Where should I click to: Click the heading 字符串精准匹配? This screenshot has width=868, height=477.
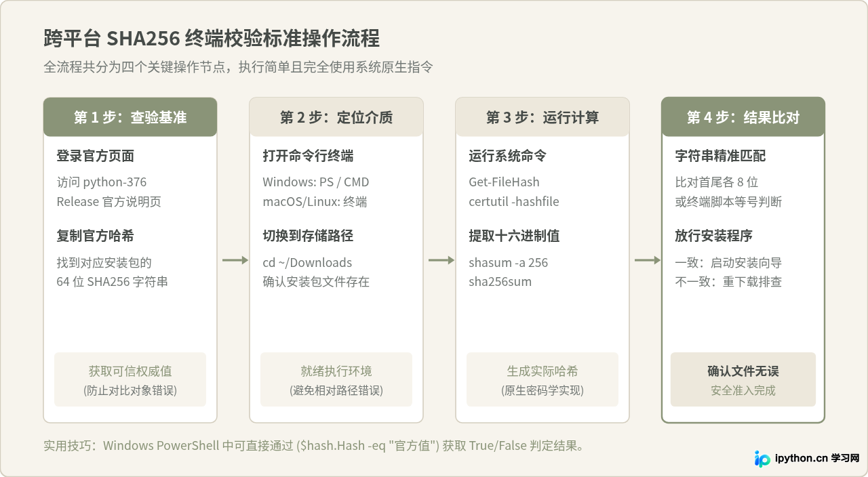point(720,156)
